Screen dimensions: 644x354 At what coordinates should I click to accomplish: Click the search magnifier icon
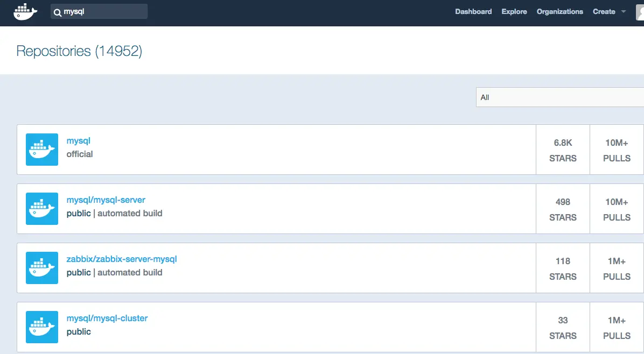58,12
